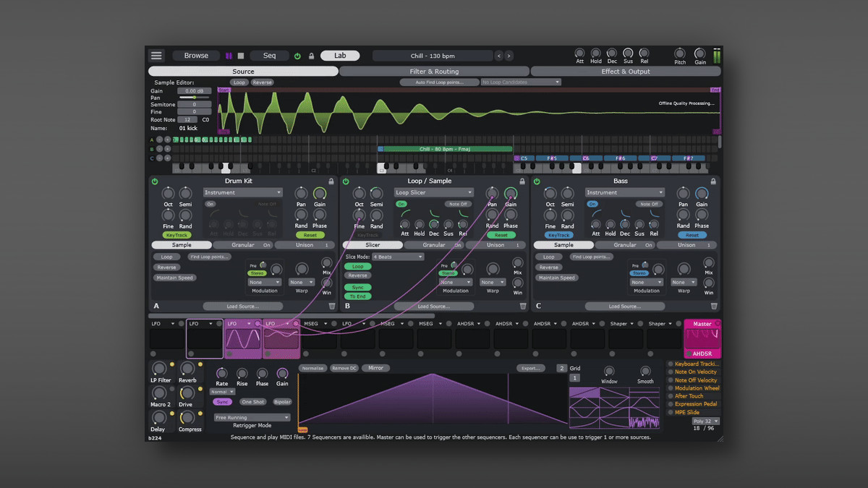Screen dimensions: 868x488
Task: Click the Root Note input field
Action: pyautogui.click(x=187, y=120)
